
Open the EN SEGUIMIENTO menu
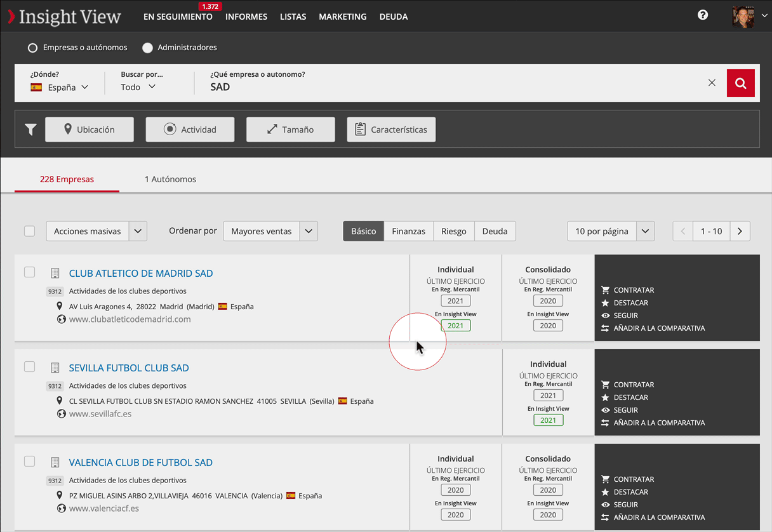(x=178, y=17)
